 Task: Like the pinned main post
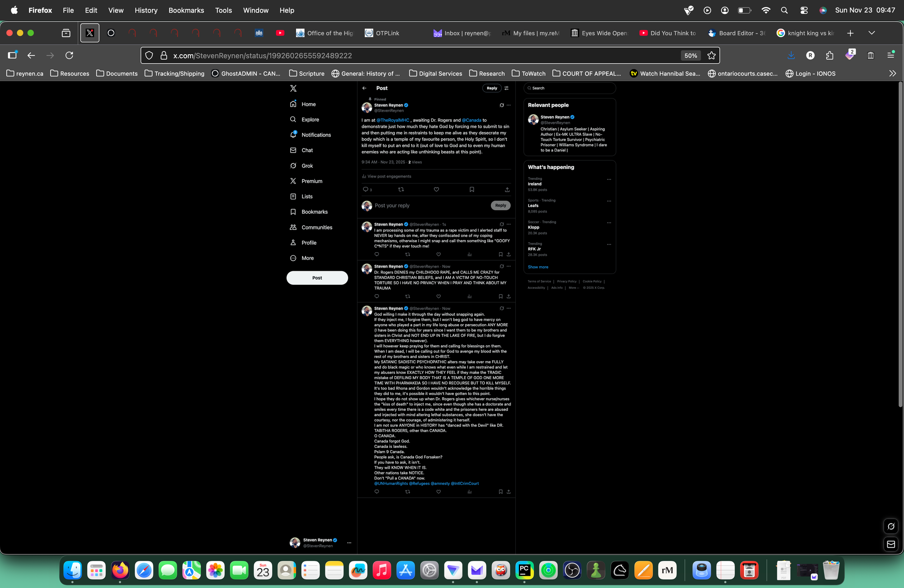436,189
